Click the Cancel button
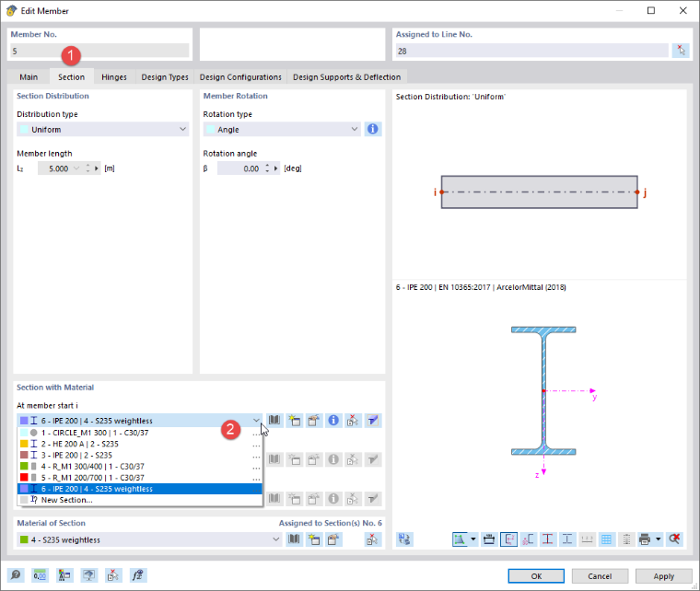The width and height of the screenshot is (700, 591). point(600,576)
